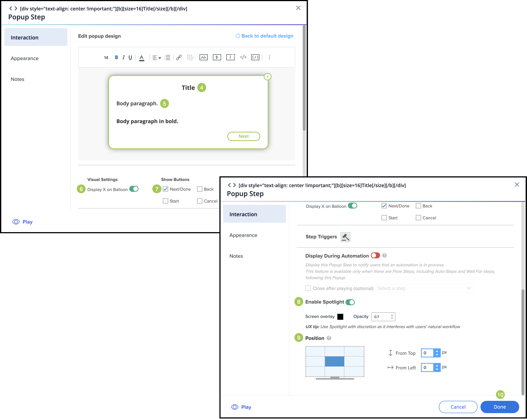Click the black Screen overlay color swatch
This screenshot has width=527, height=420.
point(340,317)
